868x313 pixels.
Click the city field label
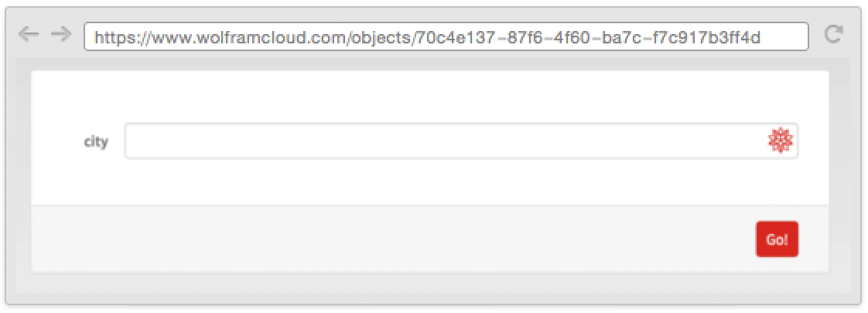click(96, 142)
